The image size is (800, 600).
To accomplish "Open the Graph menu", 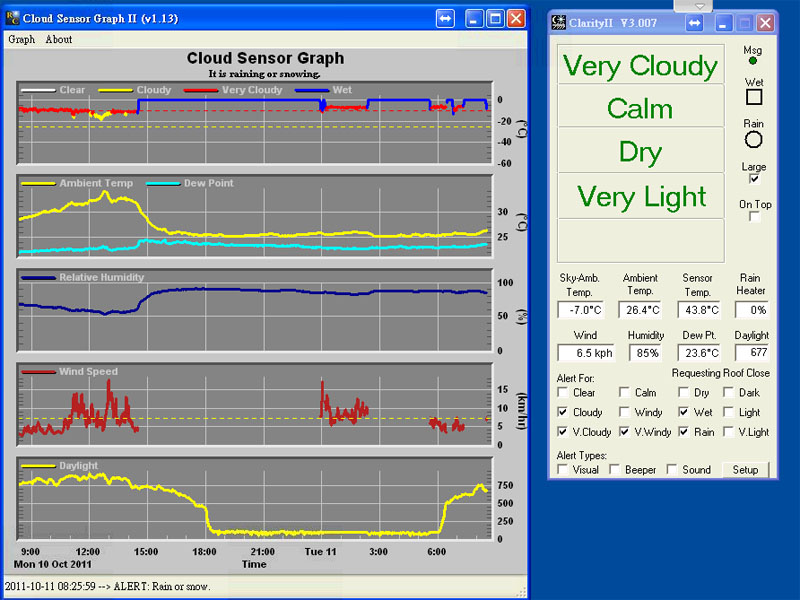I will tap(21, 39).
